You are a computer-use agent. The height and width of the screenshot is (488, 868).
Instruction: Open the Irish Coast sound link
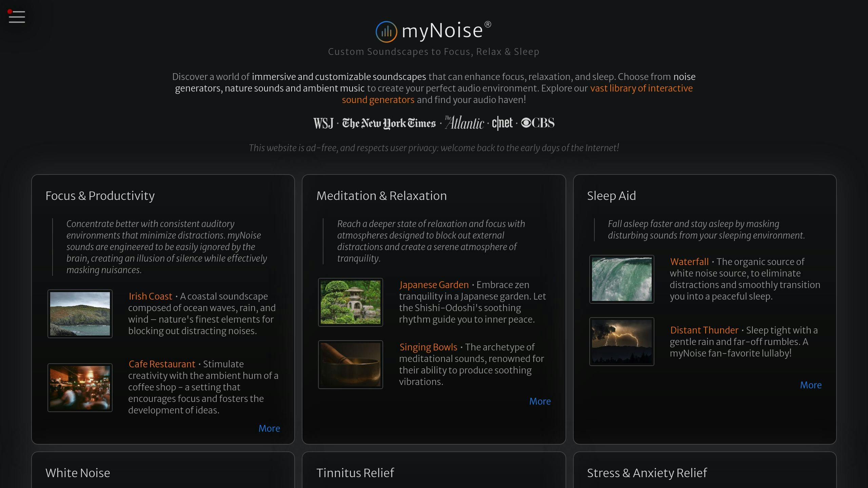click(150, 296)
